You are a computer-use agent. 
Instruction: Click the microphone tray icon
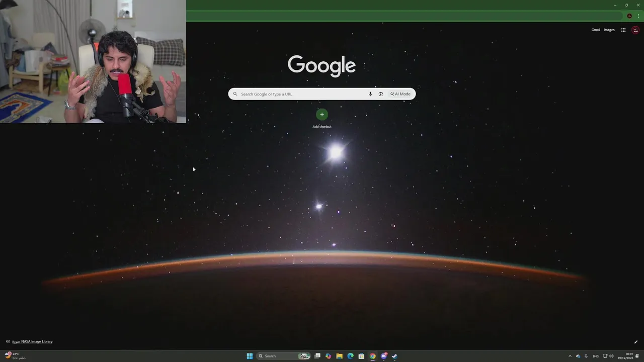click(x=586, y=356)
